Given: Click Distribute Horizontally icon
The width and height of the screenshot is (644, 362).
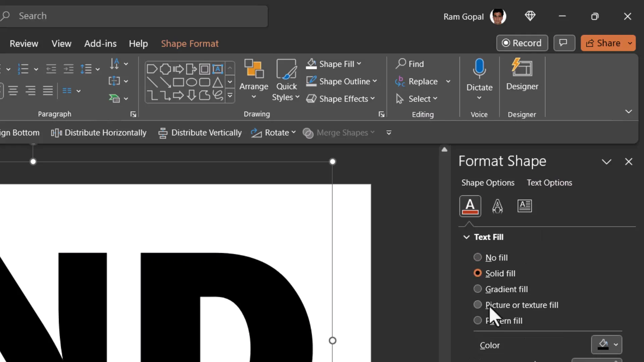Looking at the screenshot, I should [56, 133].
